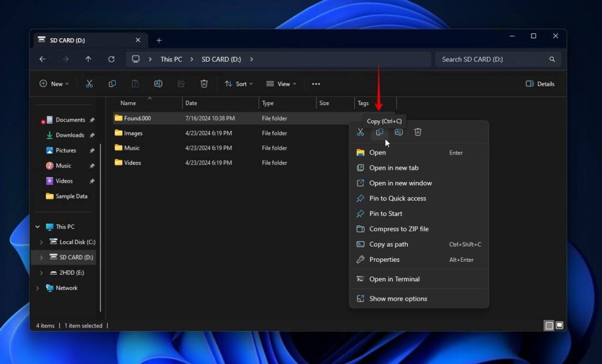Select the Cut icon in the context menu bar
This screenshot has height=364, width=602.
pos(360,132)
